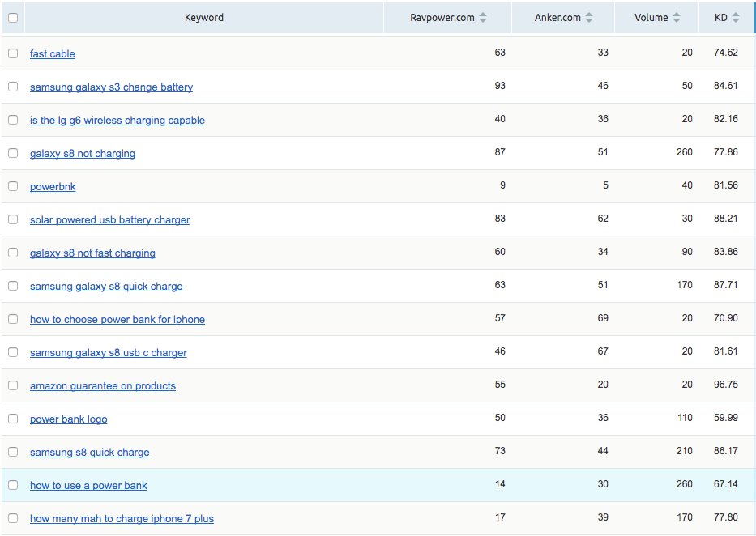Select checkbox for samsung galaxy s3 change battery
The height and width of the screenshot is (536, 756).
13,87
